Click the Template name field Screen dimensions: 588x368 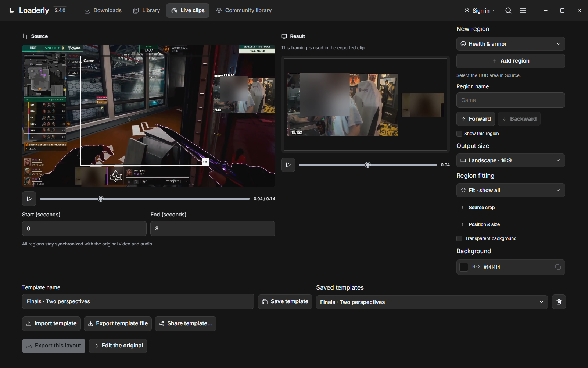point(138,301)
